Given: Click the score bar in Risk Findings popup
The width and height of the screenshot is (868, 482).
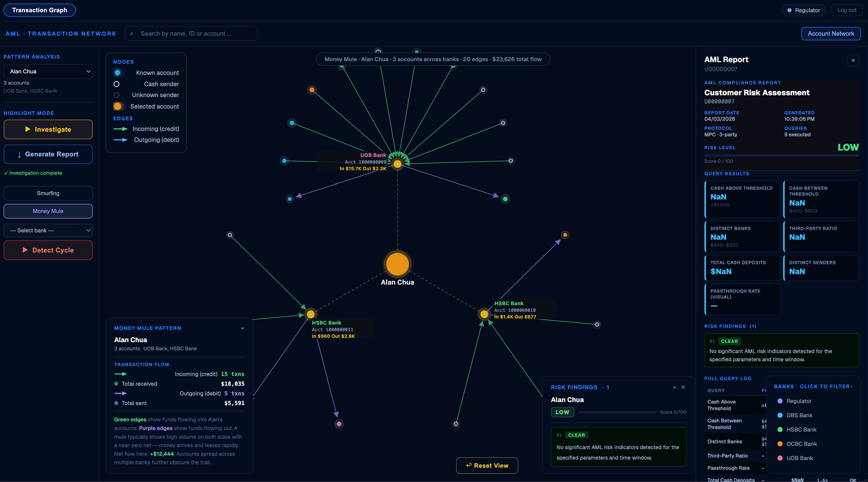Looking at the screenshot, I should (617, 412).
